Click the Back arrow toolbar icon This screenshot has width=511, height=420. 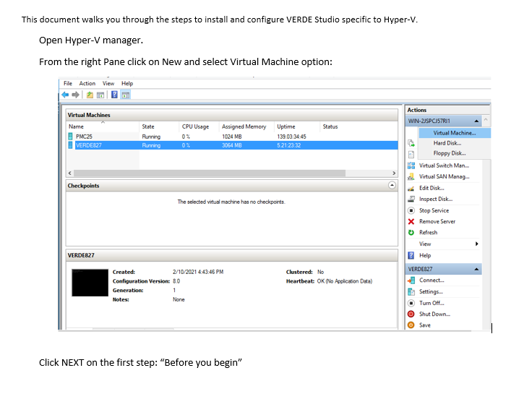click(x=65, y=95)
